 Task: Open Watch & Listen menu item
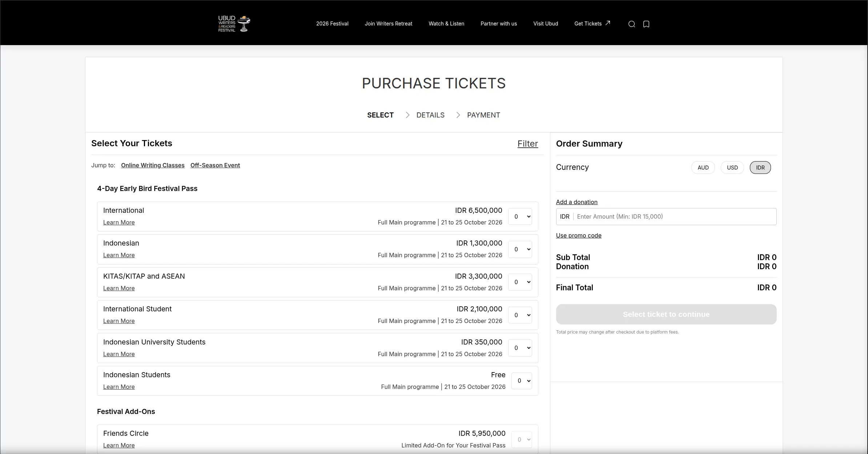click(x=446, y=24)
